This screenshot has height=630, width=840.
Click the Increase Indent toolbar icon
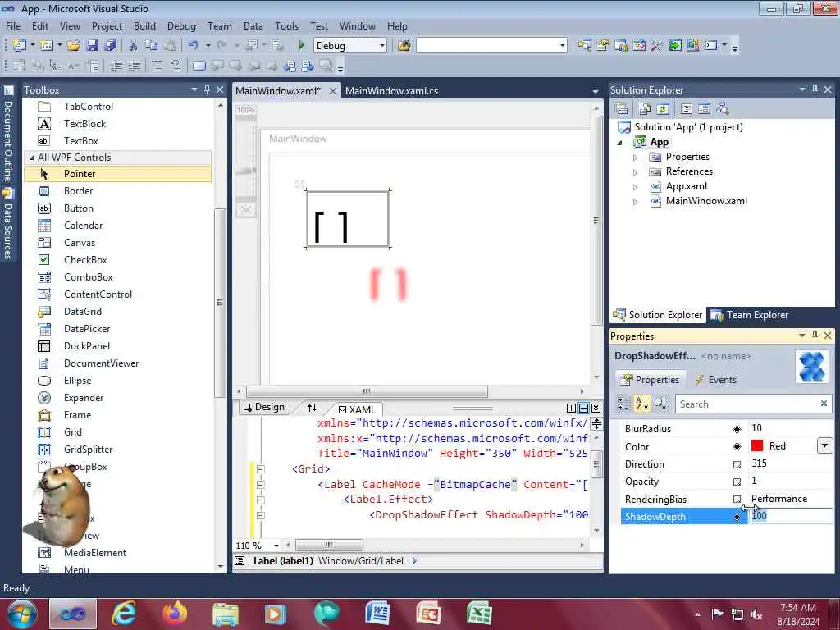tap(134, 66)
